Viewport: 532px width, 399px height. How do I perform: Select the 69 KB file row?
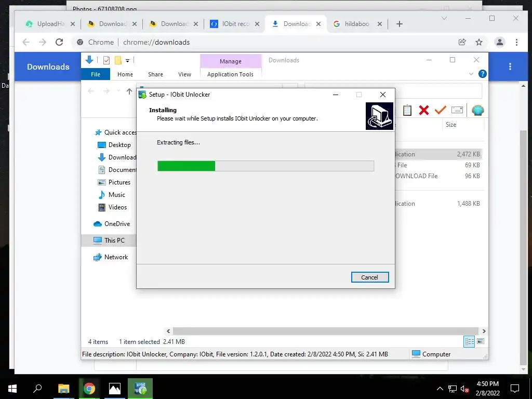[x=438, y=165]
